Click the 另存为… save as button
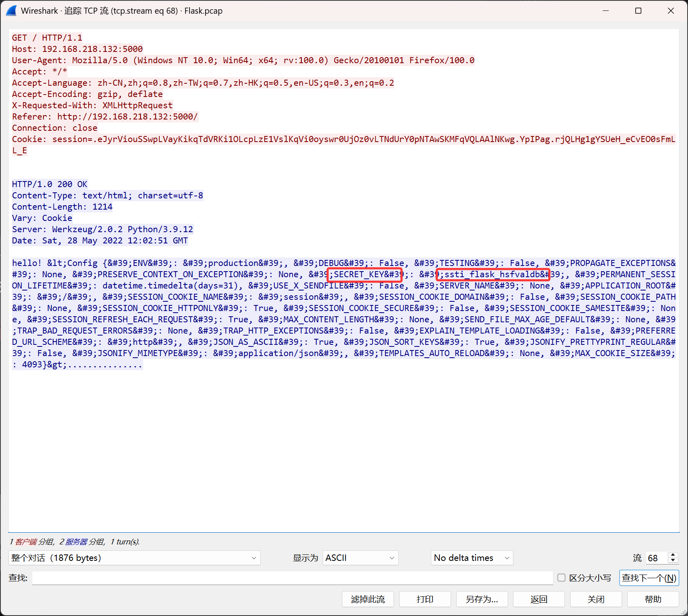Image resolution: width=688 pixels, height=616 pixels. tap(482, 600)
